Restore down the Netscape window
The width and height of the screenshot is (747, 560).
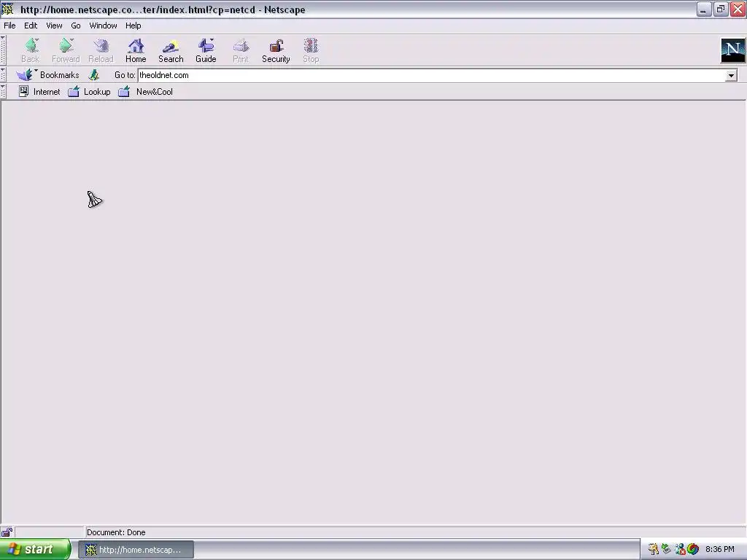point(721,9)
